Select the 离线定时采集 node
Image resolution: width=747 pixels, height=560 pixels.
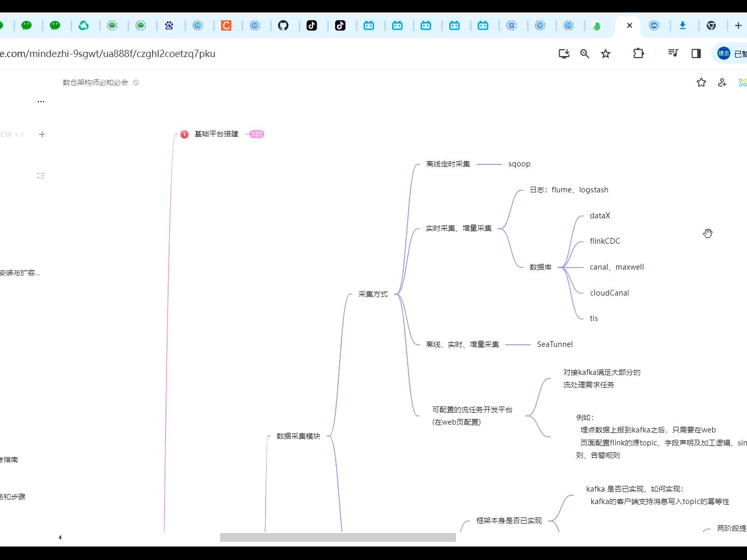448,164
